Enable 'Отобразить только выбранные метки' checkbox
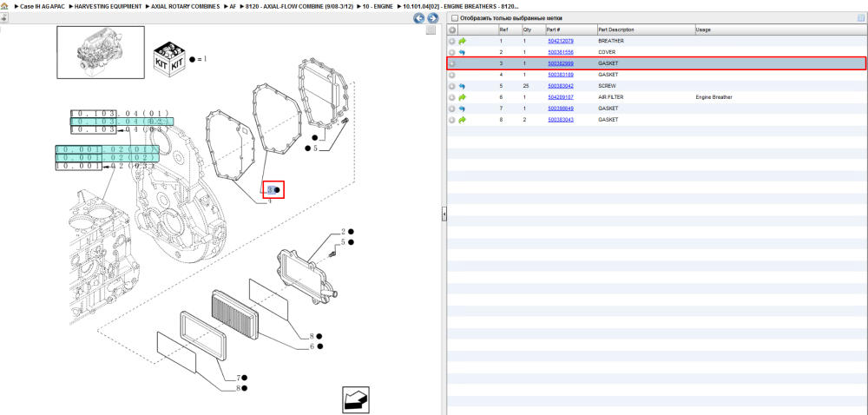 pyautogui.click(x=455, y=18)
